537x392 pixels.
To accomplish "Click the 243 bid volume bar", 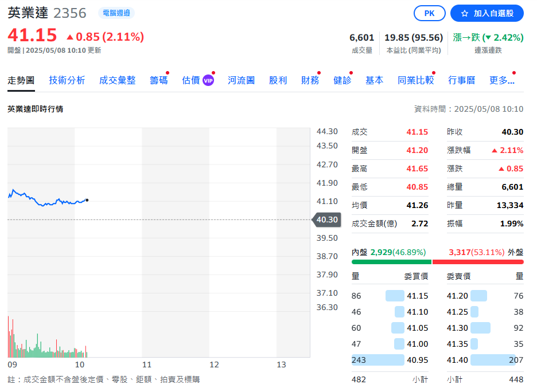I will [378, 360].
